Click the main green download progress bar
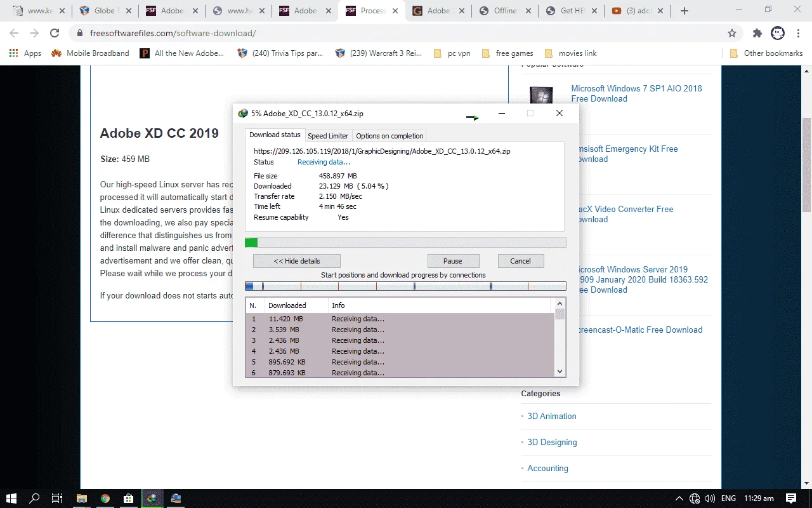The width and height of the screenshot is (812, 508). click(x=405, y=243)
